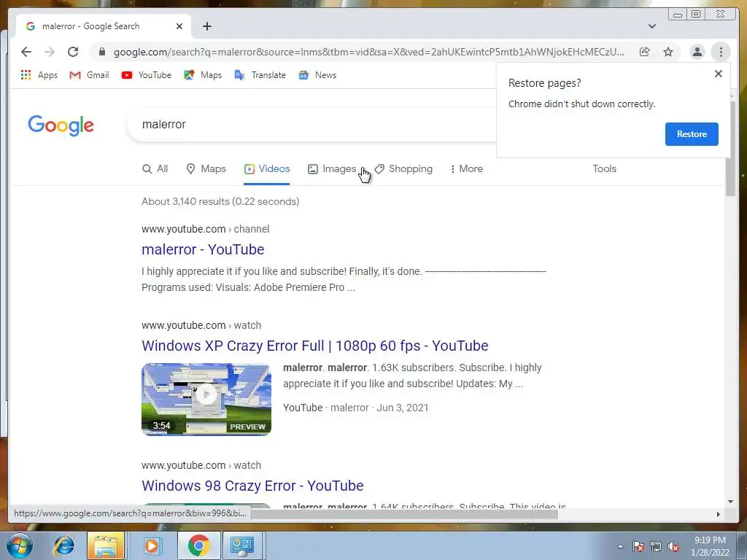Switch to the Images search tab

click(x=332, y=168)
